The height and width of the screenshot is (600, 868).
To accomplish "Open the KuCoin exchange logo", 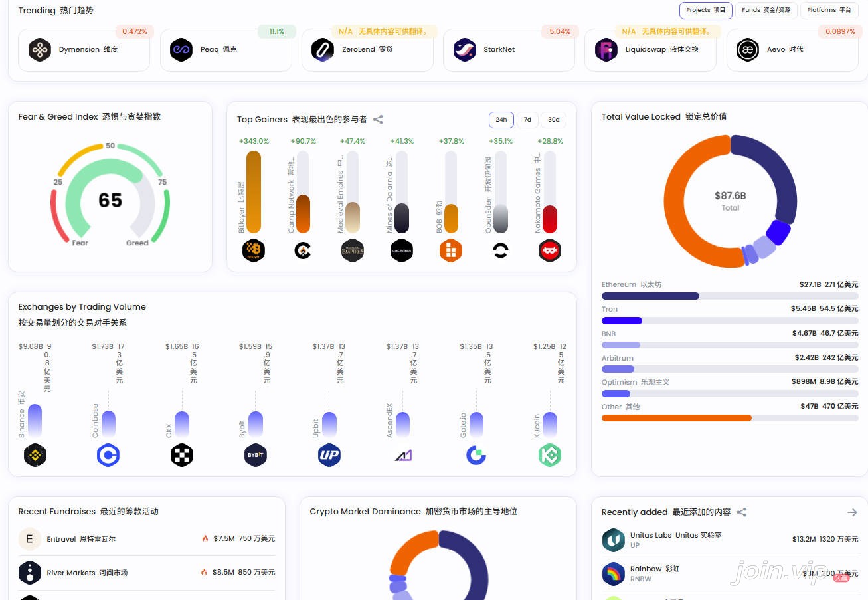I will (550, 455).
